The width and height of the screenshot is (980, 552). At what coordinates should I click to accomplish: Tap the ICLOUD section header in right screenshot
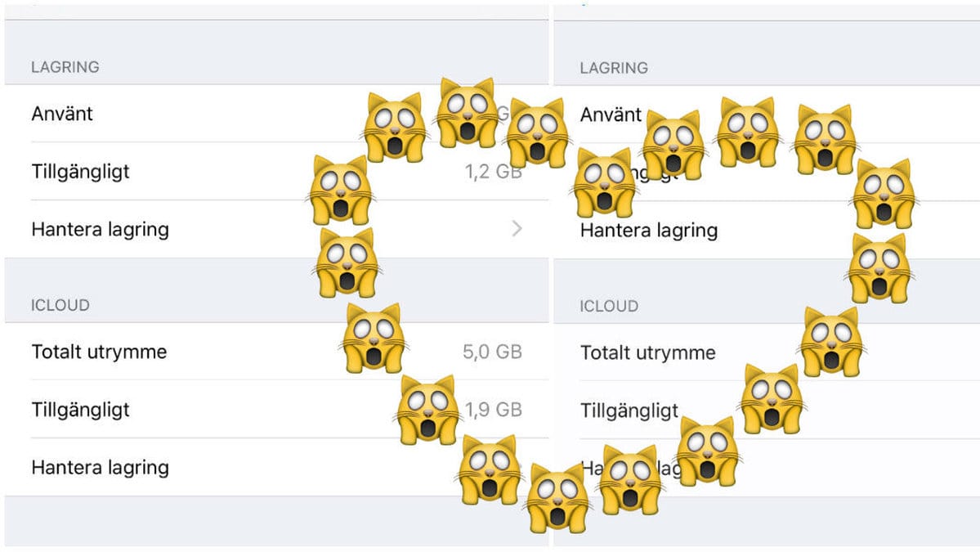[609, 307]
